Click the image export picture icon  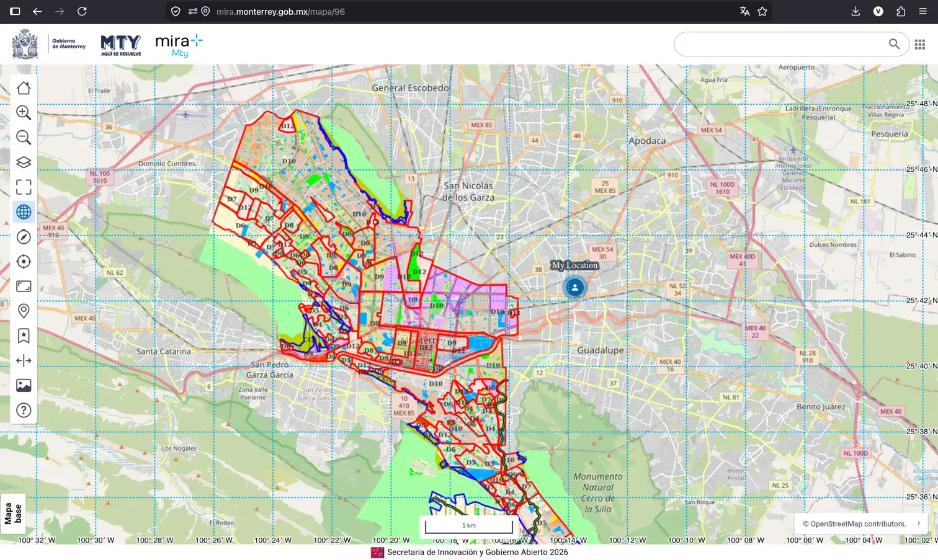point(24,386)
